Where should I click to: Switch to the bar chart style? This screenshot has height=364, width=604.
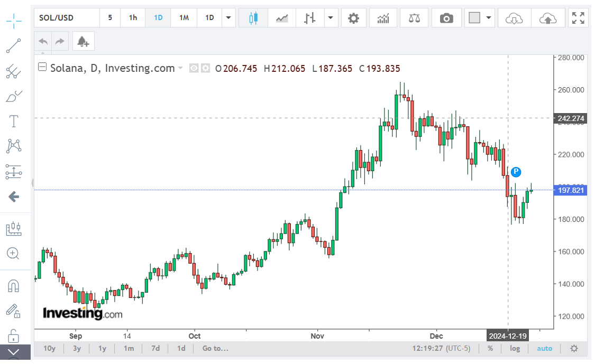(x=309, y=18)
